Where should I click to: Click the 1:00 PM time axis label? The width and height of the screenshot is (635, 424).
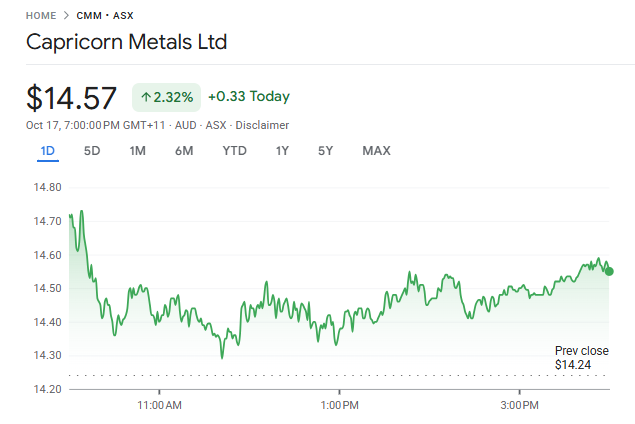(339, 405)
